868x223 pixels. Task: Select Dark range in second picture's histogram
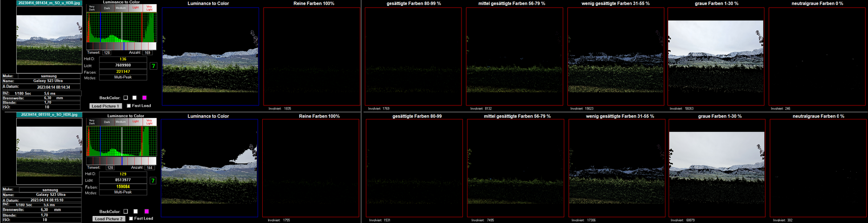point(107,122)
